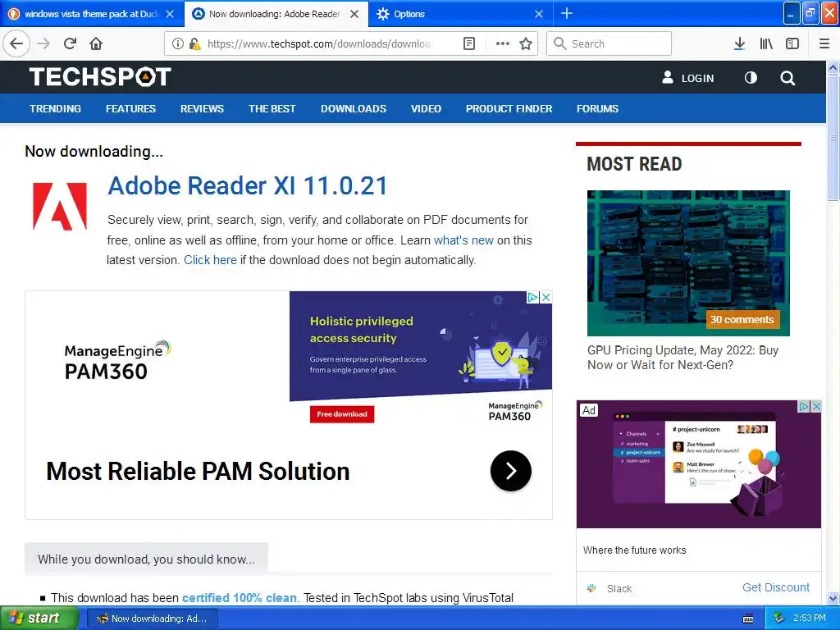Click the black arrow circle in the ad

pos(510,471)
